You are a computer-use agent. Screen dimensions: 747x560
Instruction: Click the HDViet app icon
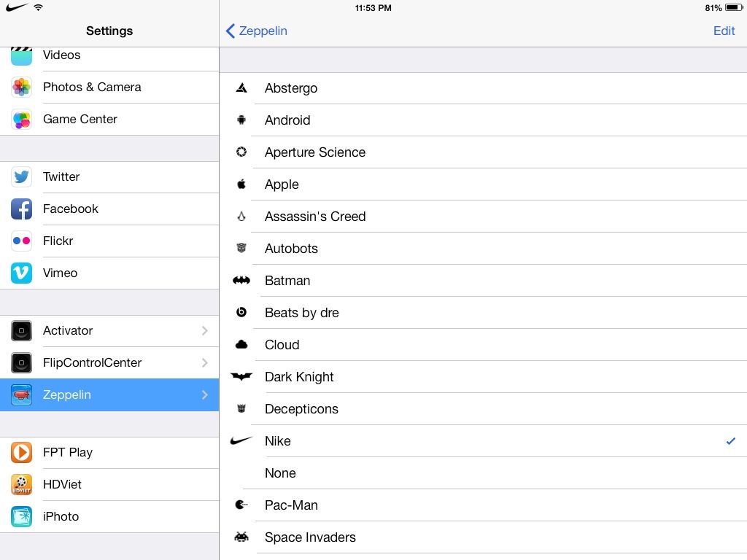pyautogui.click(x=21, y=484)
